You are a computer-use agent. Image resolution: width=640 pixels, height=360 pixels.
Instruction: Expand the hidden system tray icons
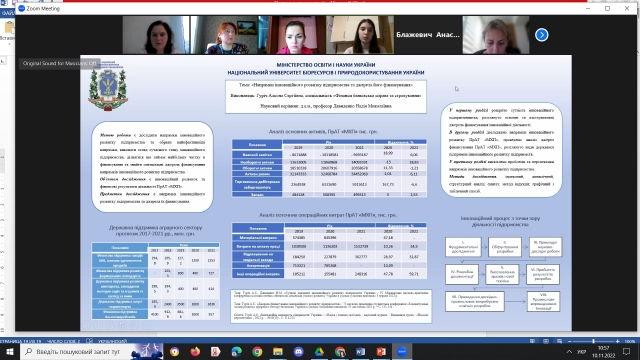(x=569, y=351)
